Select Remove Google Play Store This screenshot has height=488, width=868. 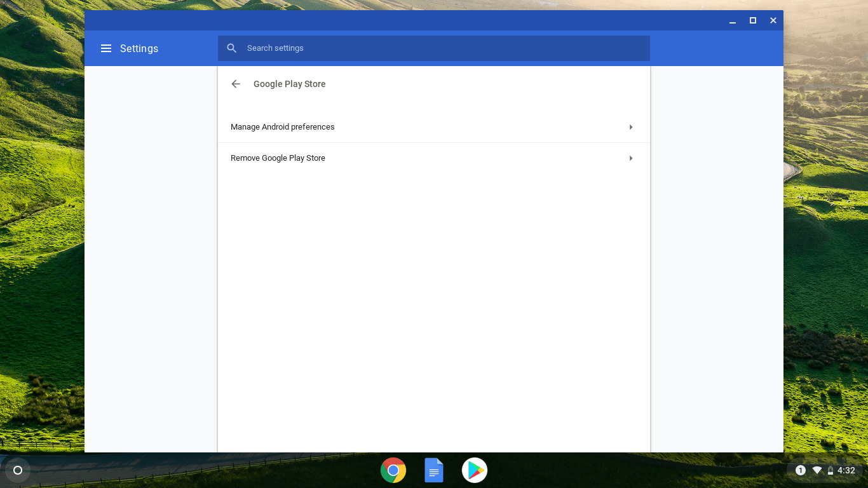[x=434, y=158]
